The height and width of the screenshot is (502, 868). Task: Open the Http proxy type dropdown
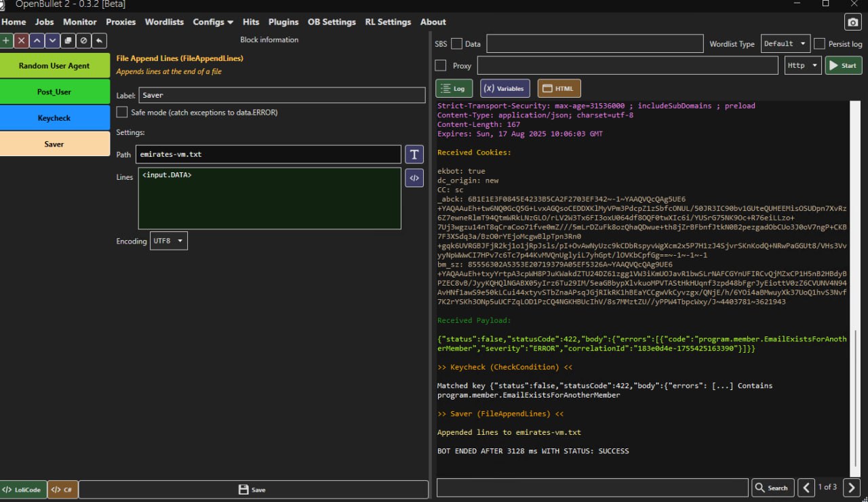pyautogui.click(x=802, y=66)
